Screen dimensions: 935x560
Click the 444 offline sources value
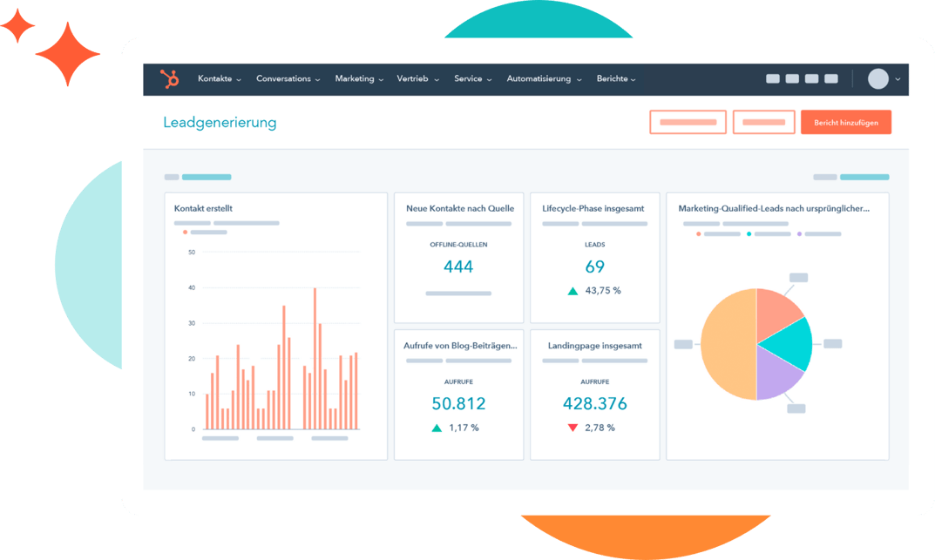tap(458, 267)
